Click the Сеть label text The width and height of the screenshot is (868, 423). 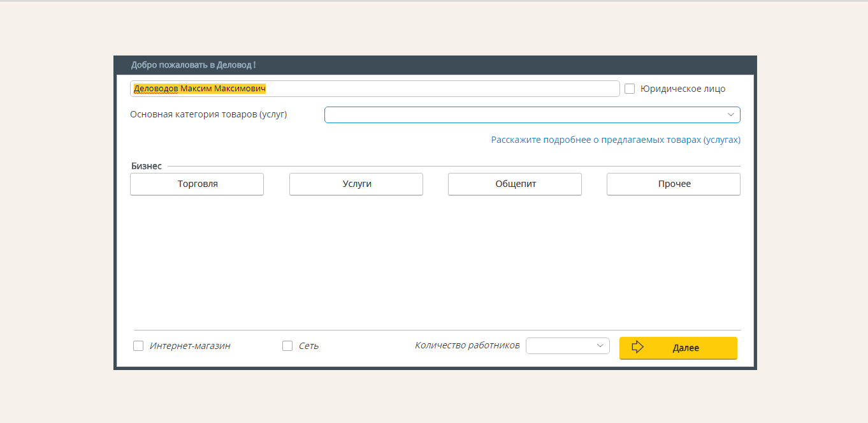[x=308, y=346]
